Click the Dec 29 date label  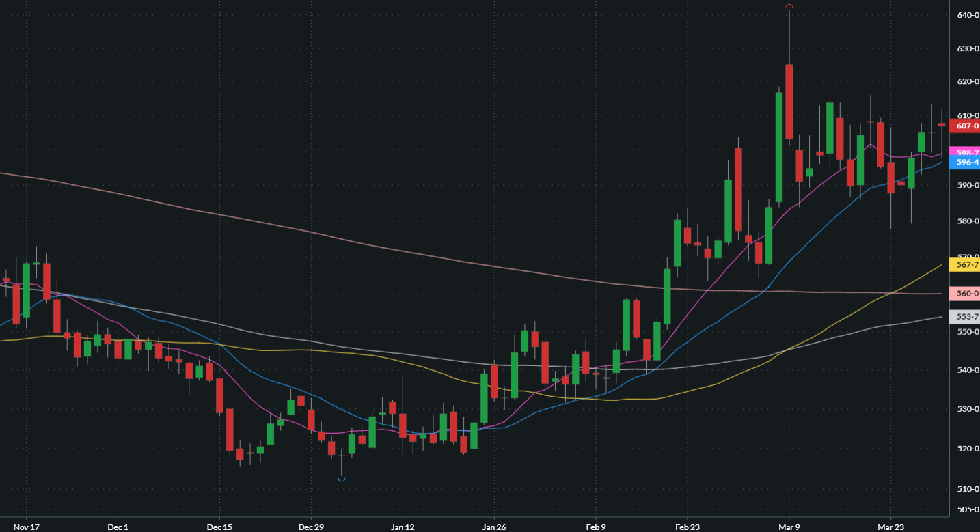311,527
